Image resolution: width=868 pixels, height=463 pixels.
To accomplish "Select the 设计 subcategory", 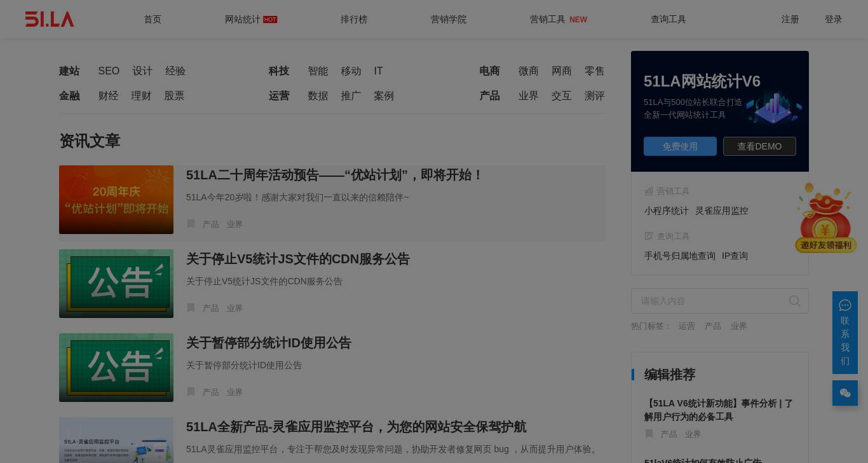I will tap(142, 71).
